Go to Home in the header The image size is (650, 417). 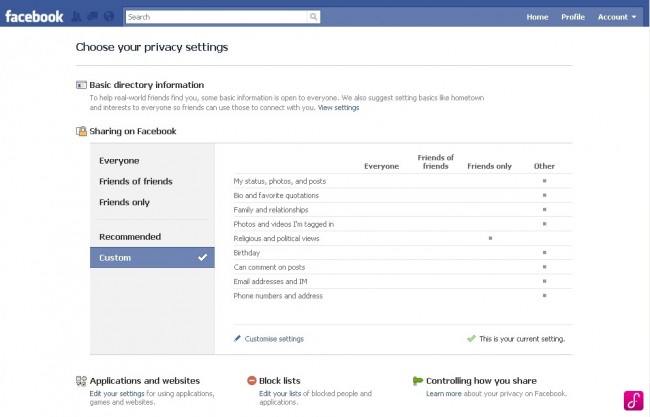[537, 17]
